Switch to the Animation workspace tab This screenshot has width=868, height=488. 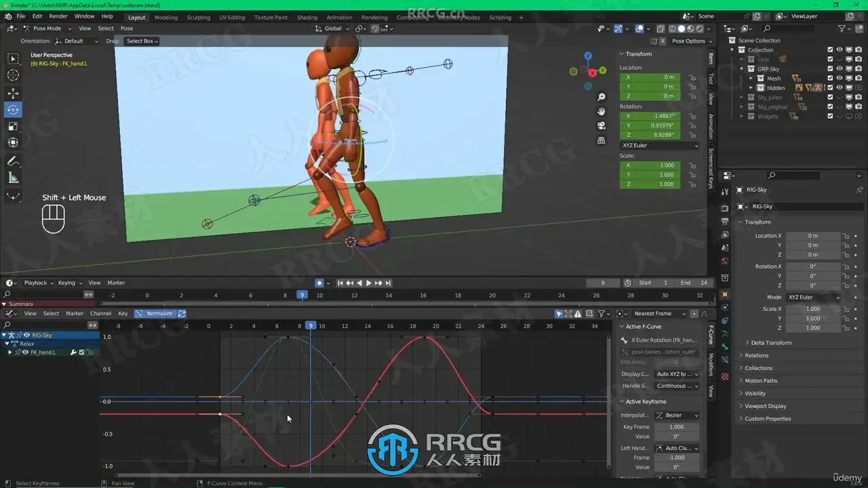point(339,18)
